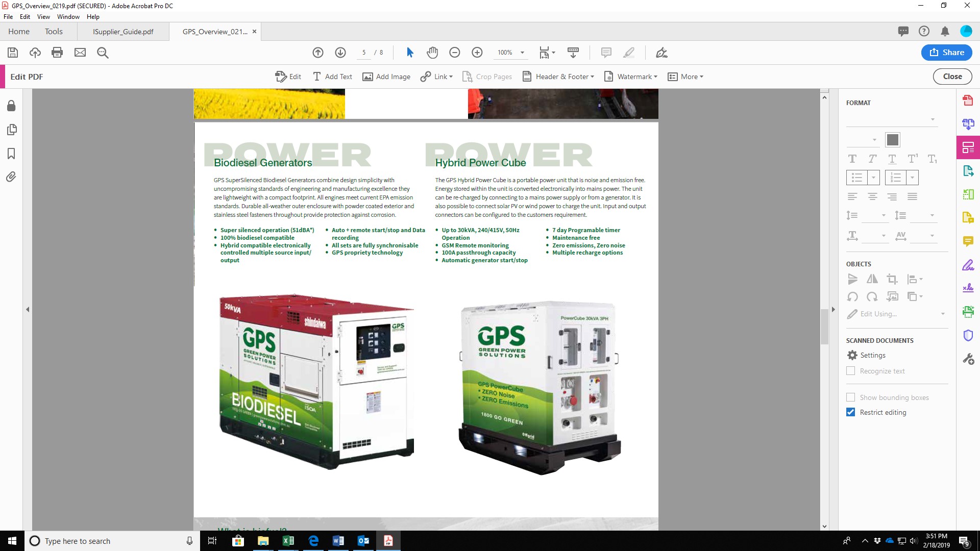Flip object horizontally icon
Screen dimensions: 980x551
(872, 279)
